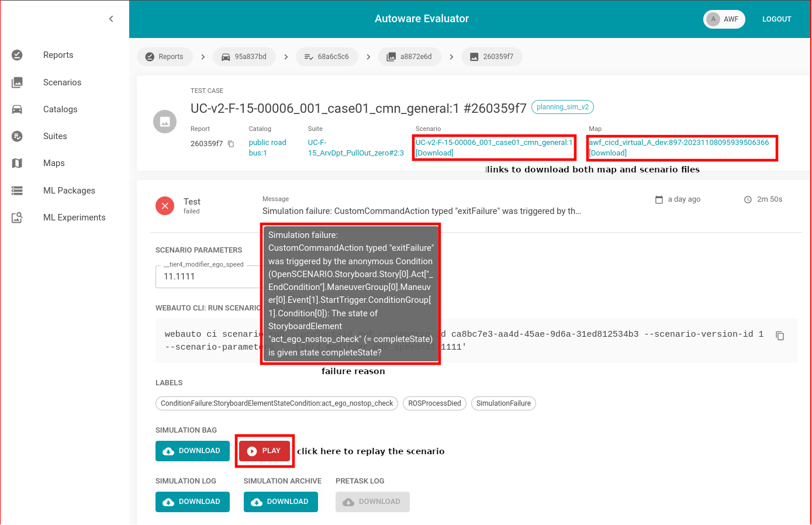Click the Scenarios sidebar icon
Screen dimensions: 812x525
(18, 82)
